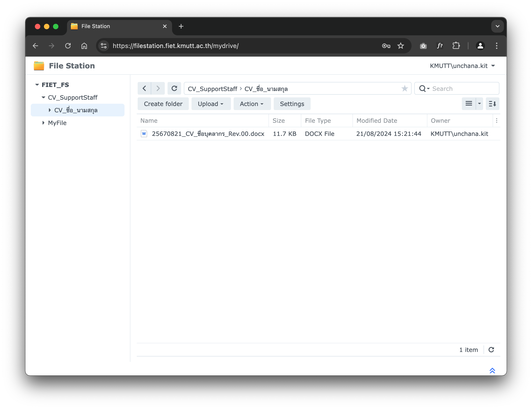Open the Chrome profile avatar
Image resolution: width=532 pixels, height=409 pixels.
click(480, 46)
